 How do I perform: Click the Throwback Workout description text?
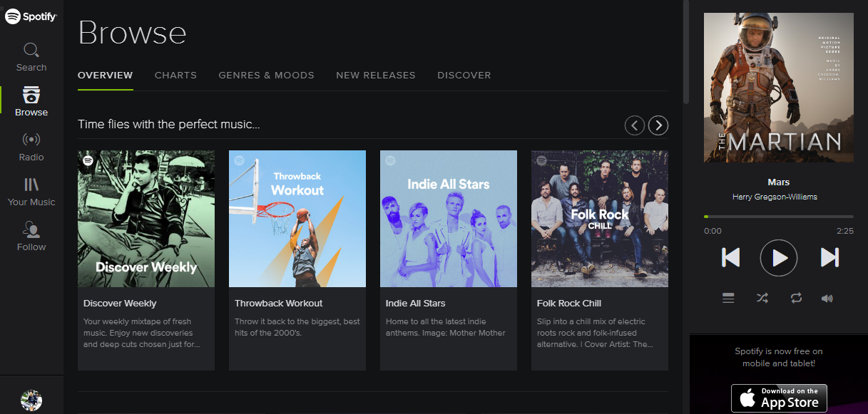297,327
